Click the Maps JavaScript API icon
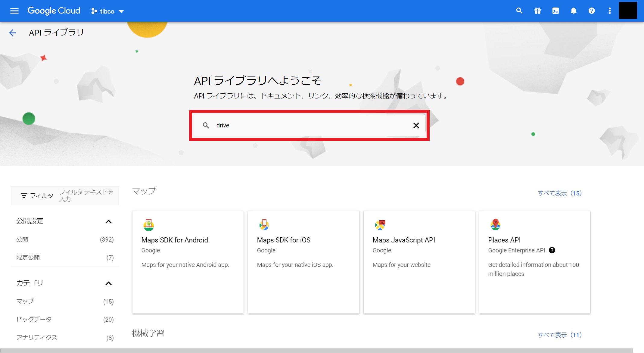 (380, 225)
